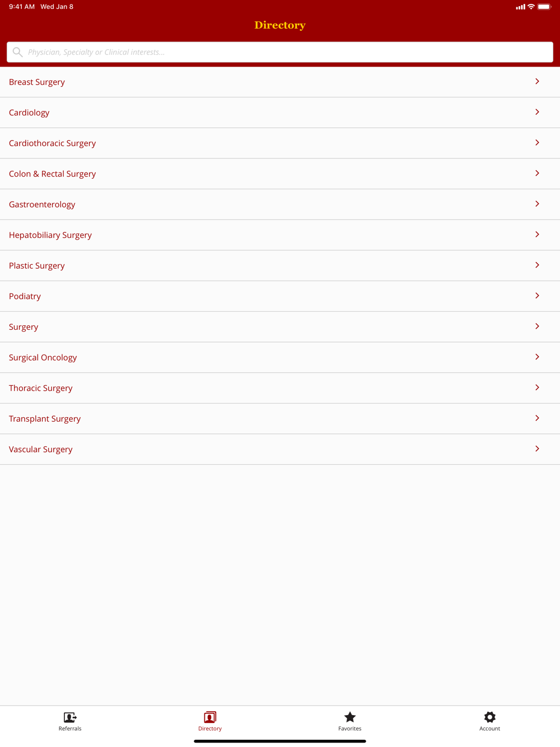This screenshot has width=560, height=747.
Task: Open Transplant Surgery specialty
Action: click(x=280, y=419)
